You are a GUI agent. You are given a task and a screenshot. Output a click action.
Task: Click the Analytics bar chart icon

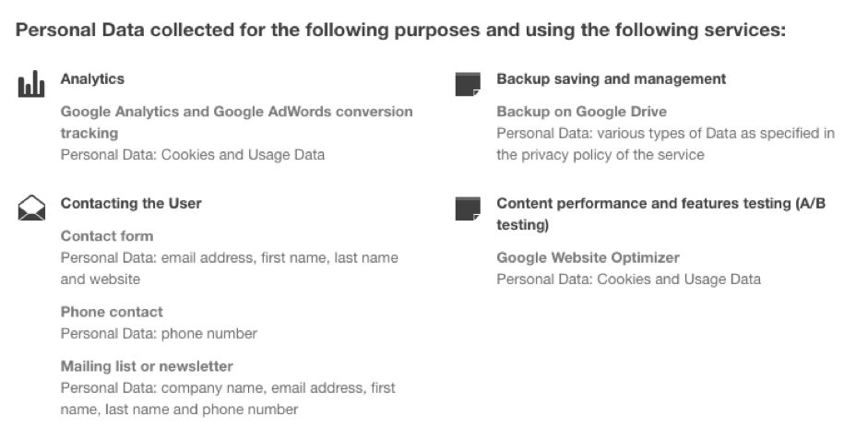[31, 84]
